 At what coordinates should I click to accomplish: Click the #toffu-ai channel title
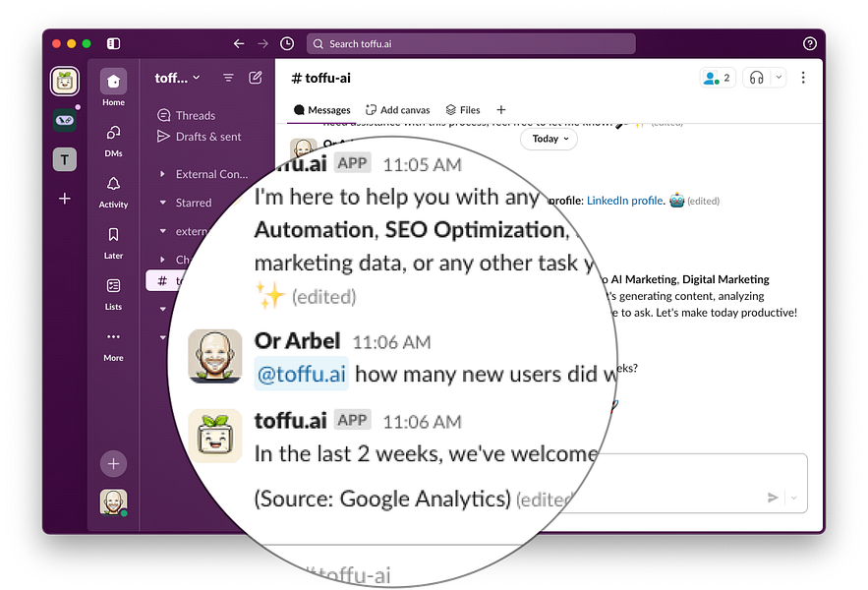point(321,78)
